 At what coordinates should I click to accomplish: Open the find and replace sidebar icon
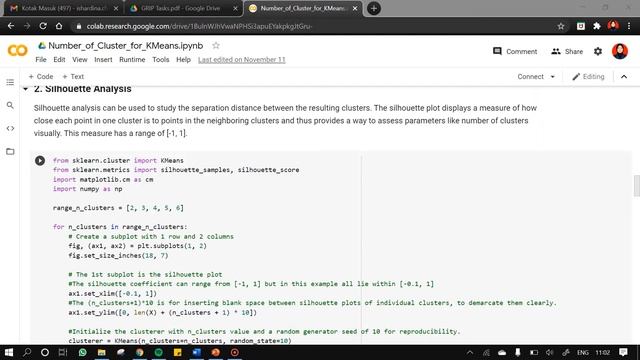point(10,105)
